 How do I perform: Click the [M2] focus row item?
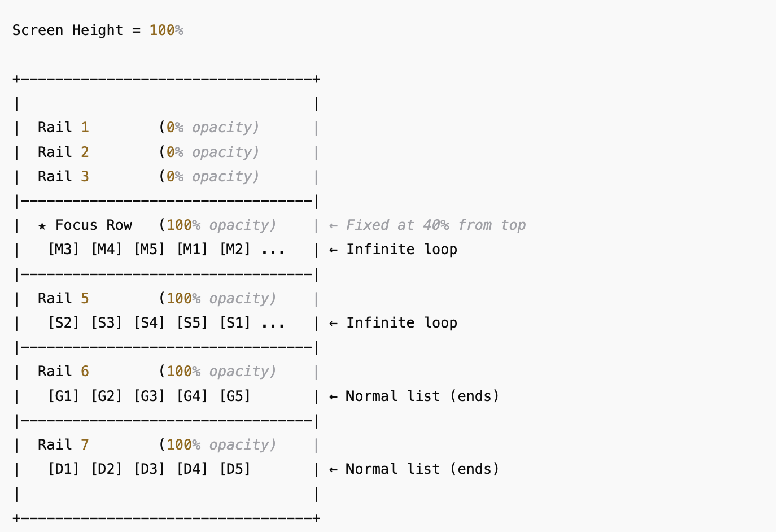coord(235,250)
